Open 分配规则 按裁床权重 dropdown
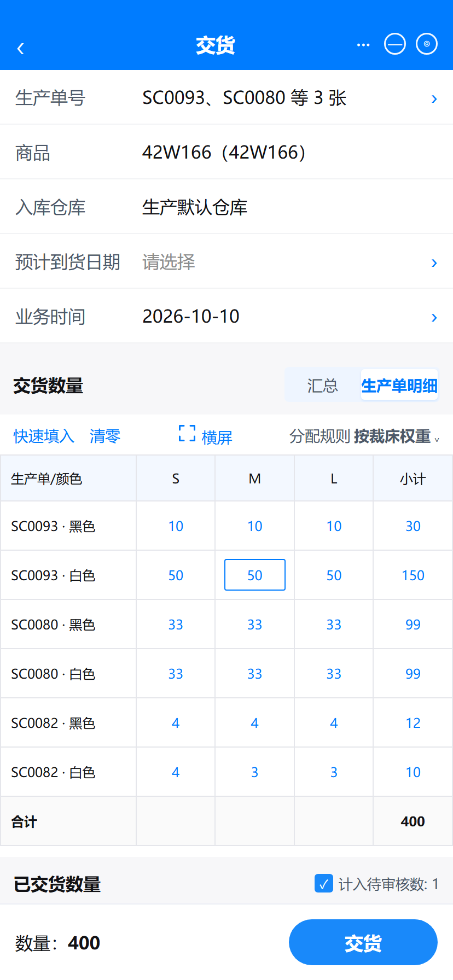Screen dimensions: 453x980 (x=364, y=436)
